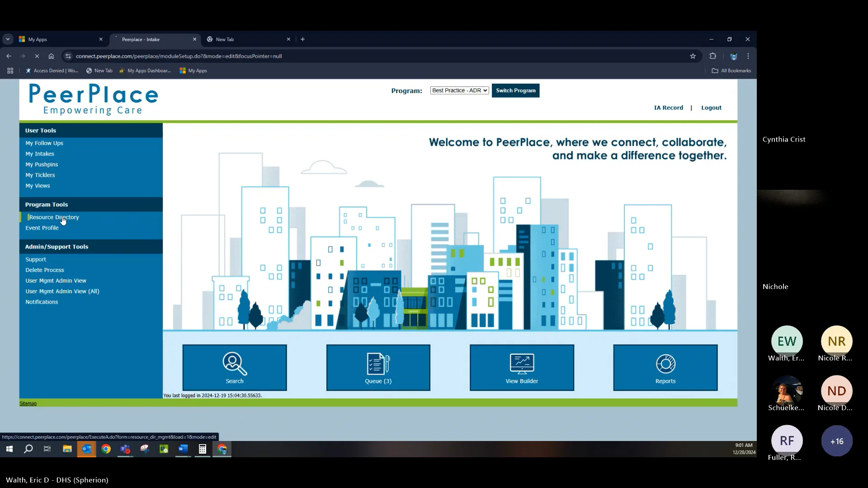Click the PeerPlace Empowering Care logo
The image size is (868, 488).
[x=93, y=99]
